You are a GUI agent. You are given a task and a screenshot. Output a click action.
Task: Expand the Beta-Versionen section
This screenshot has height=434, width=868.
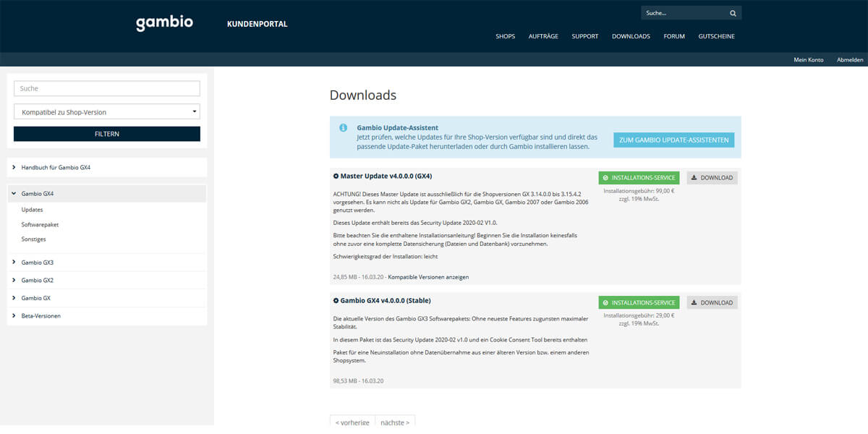pyautogui.click(x=14, y=316)
